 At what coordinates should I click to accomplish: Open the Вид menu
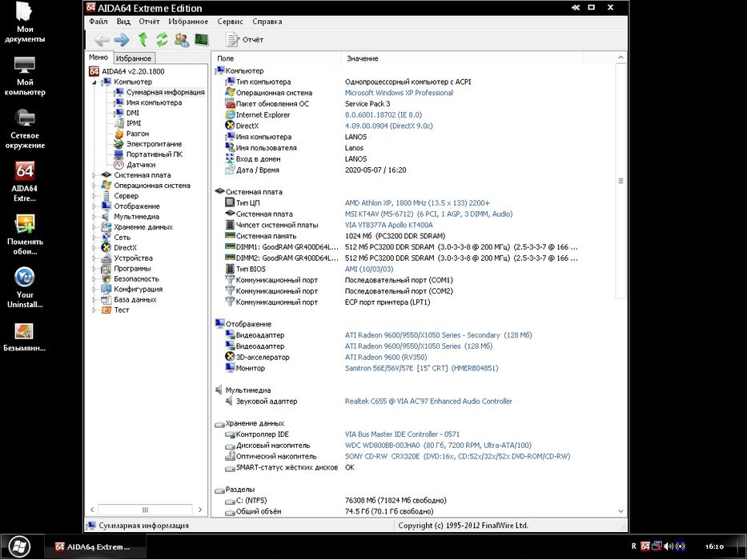[123, 22]
